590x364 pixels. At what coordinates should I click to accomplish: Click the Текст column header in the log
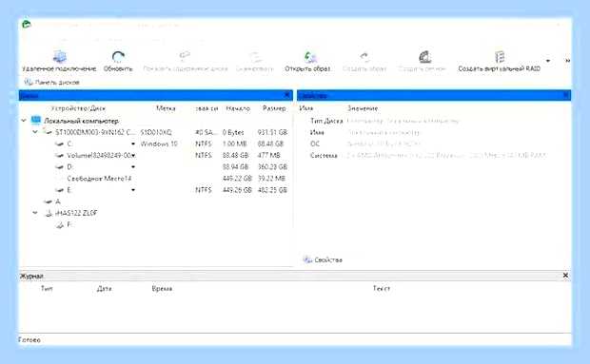[x=382, y=289]
